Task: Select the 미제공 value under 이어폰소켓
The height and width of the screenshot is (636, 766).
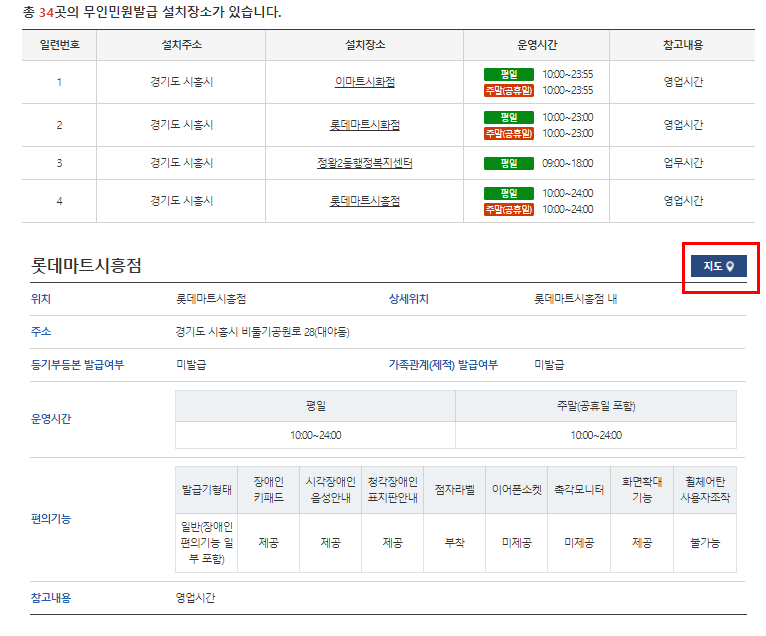Action: 516,543
